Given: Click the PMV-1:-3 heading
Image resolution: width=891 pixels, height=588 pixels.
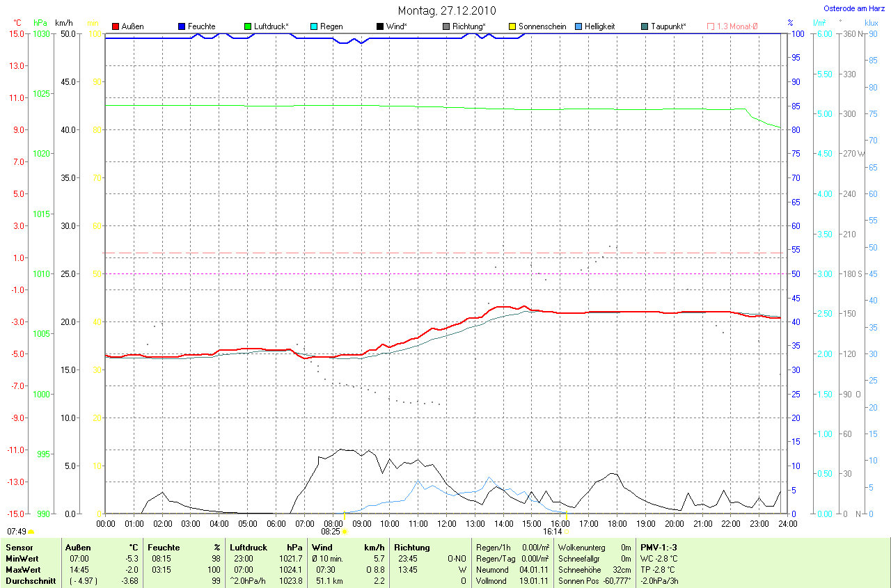Looking at the screenshot, I should [659, 548].
